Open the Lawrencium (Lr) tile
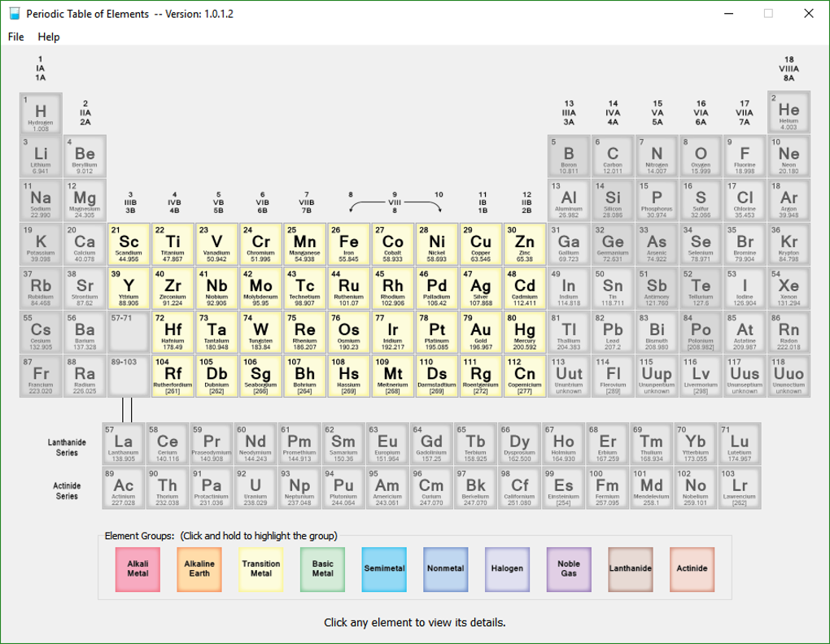The width and height of the screenshot is (830, 644). click(x=740, y=488)
